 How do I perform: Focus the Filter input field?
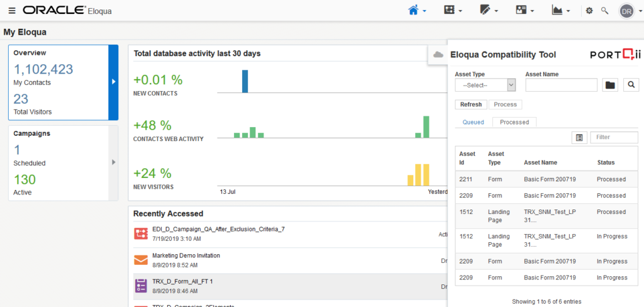pos(614,137)
